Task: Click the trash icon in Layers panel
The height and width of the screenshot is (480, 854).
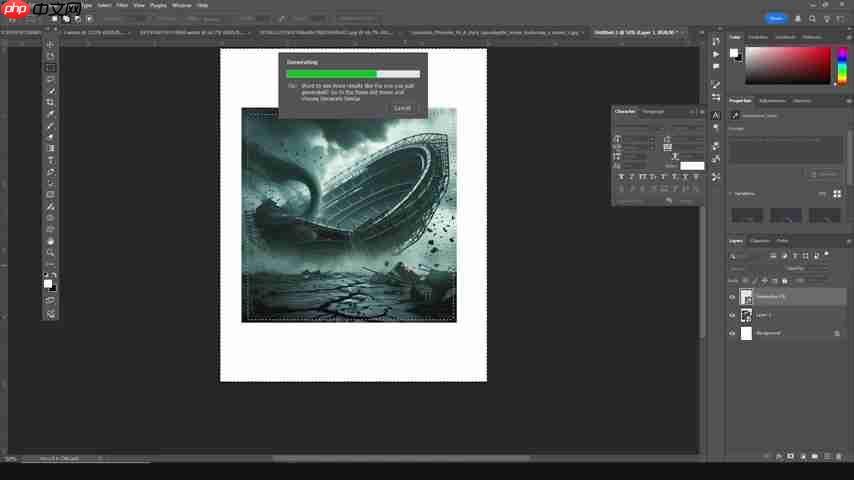Action: click(x=839, y=457)
